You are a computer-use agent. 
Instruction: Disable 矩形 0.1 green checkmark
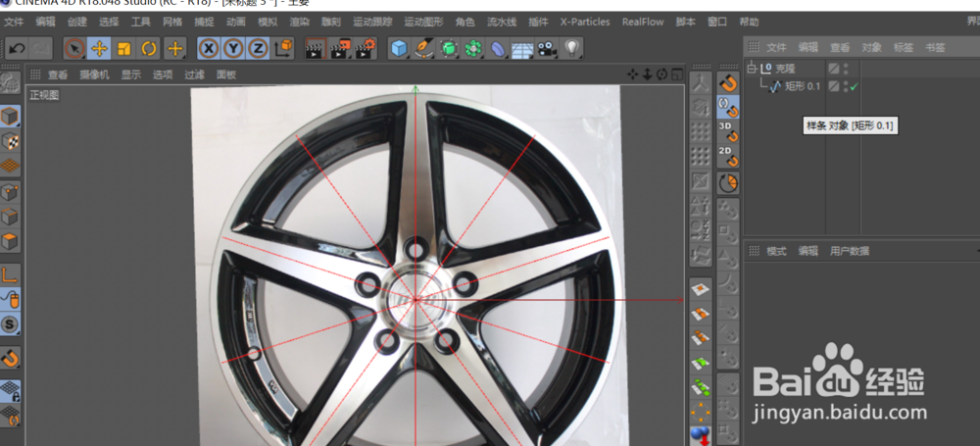(854, 86)
